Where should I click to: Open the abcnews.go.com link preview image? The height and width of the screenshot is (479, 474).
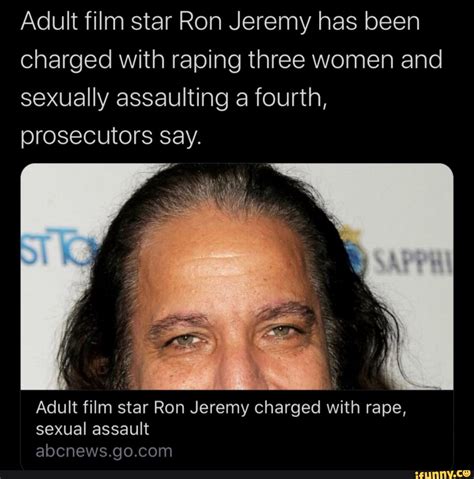pyautogui.click(x=237, y=276)
